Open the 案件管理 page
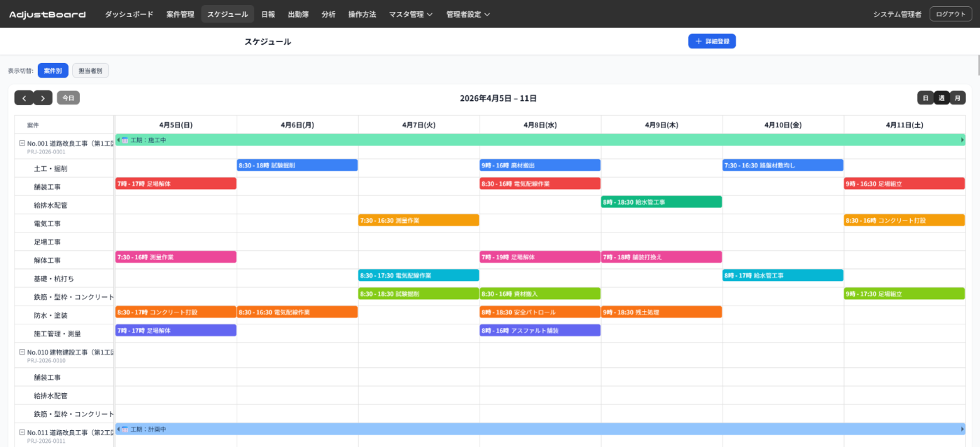This screenshot has height=447, width=980. [x=180, y=14]
